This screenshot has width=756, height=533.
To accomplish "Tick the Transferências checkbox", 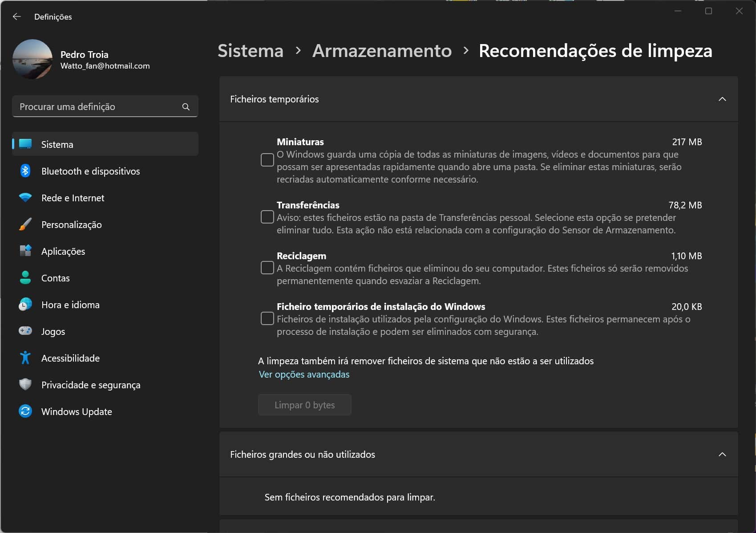I will (x=267, y=217).
